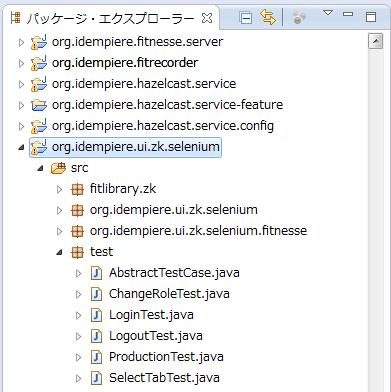Select org.idempiere.ui.zk.selenium.fitnesse label
Image resolution: width=391 pixels, height=392 pixels.
click(198, 231)
